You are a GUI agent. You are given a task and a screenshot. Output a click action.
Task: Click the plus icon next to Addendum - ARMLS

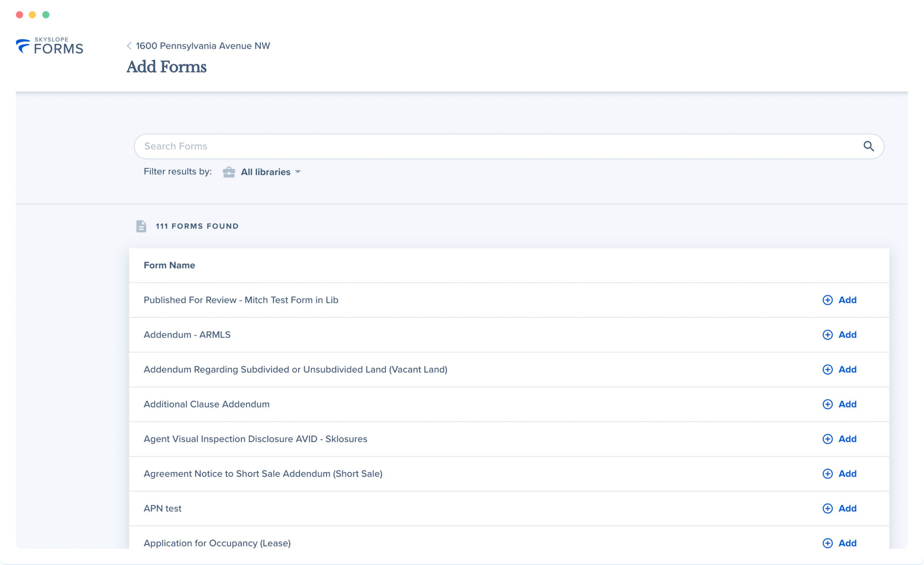click(828, 335)
